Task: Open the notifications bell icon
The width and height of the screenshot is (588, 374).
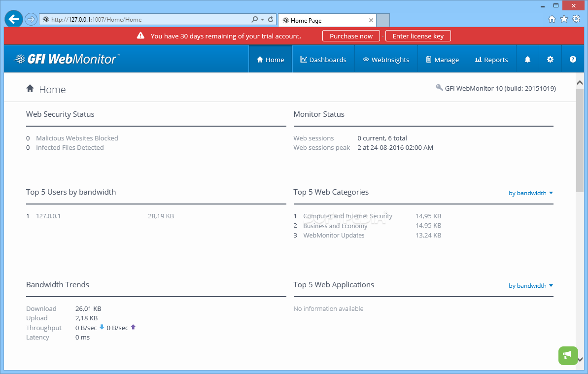Action: pos(528,59)
